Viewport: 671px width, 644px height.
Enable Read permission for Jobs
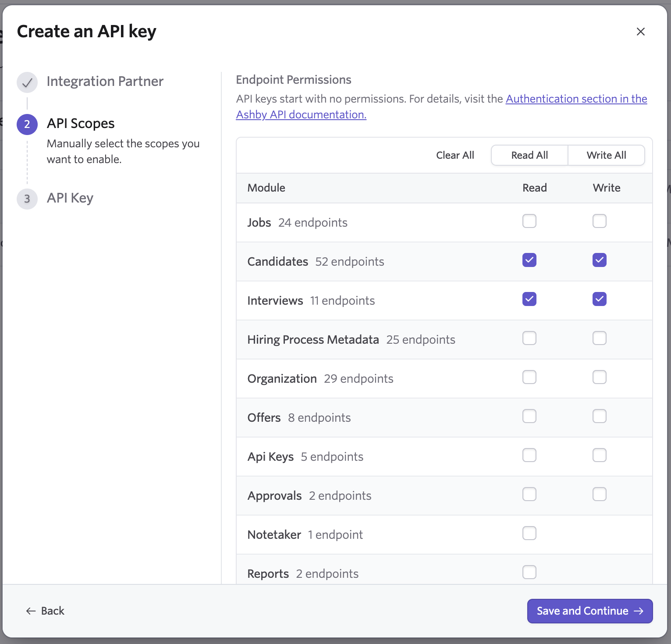click(529, 221)
